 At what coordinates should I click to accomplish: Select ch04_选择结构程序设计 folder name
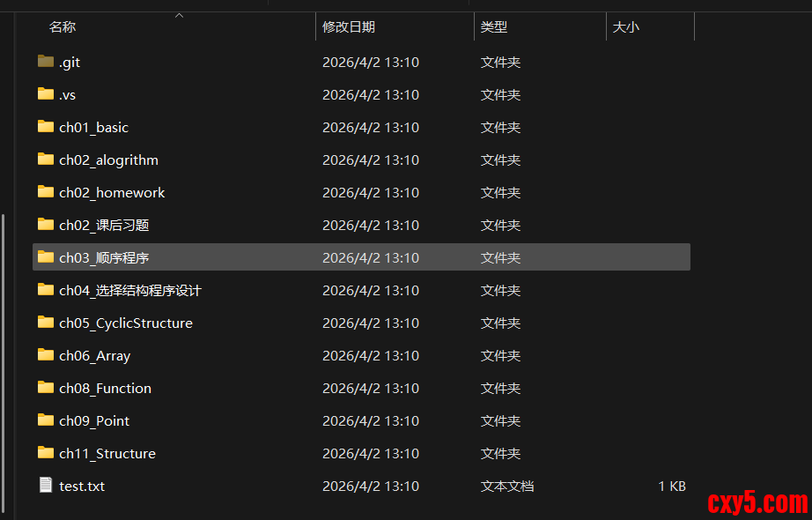pyautogui.click(x=130, y=290)
